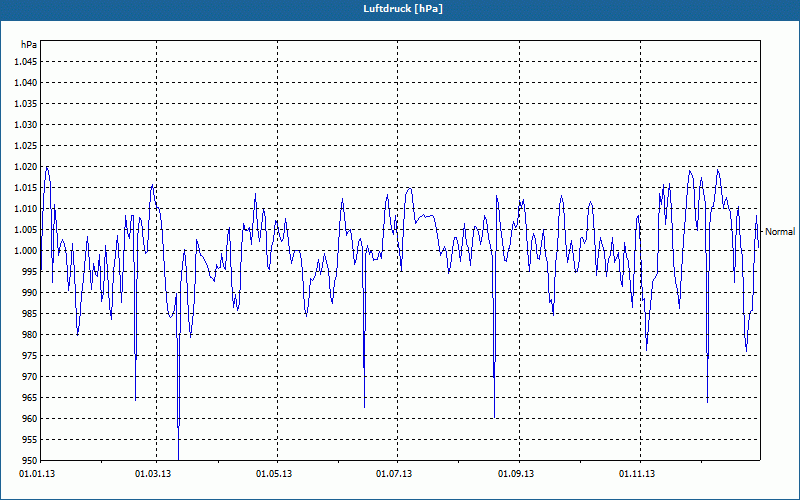Viewport: 800px width, 500px height.
Task: Click the 01.09.13 date label
Action: pyautogui.click(x=516, y=474)
